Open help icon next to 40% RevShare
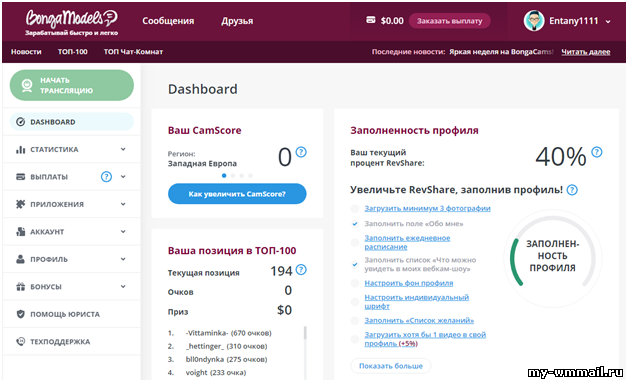 click(x=597, y=152)
